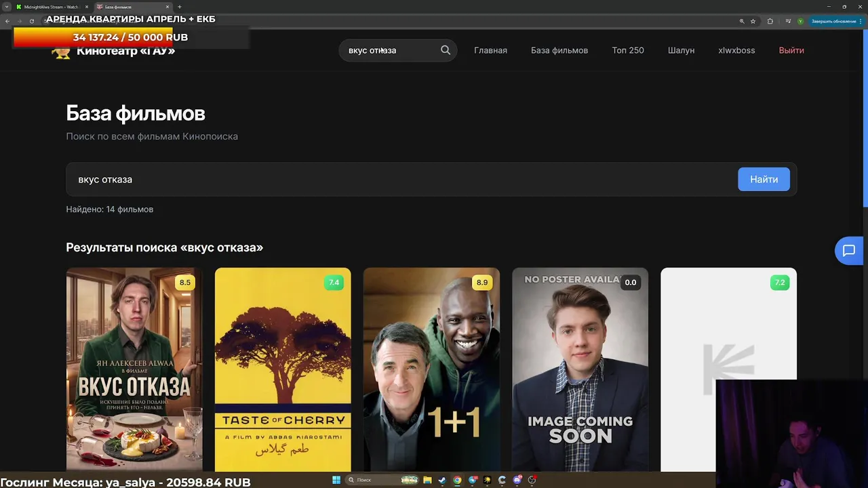Click the 0.0 rating badge

click(x=631, y=283)
